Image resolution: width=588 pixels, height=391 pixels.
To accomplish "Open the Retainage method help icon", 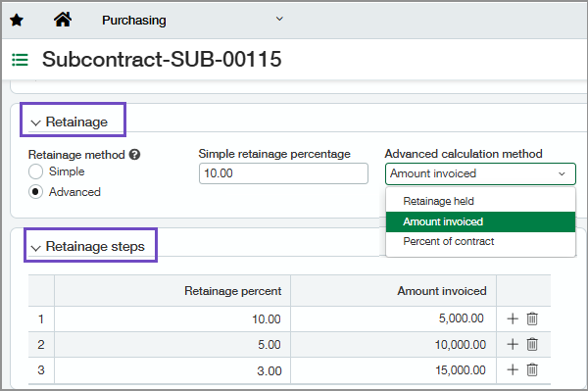I will click(134, 155).
